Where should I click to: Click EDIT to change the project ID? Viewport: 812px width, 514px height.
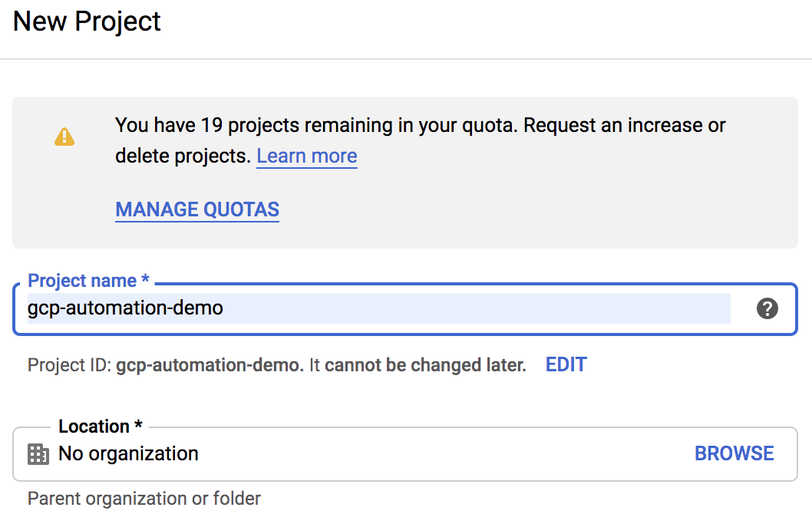click(x=566, y=365)
